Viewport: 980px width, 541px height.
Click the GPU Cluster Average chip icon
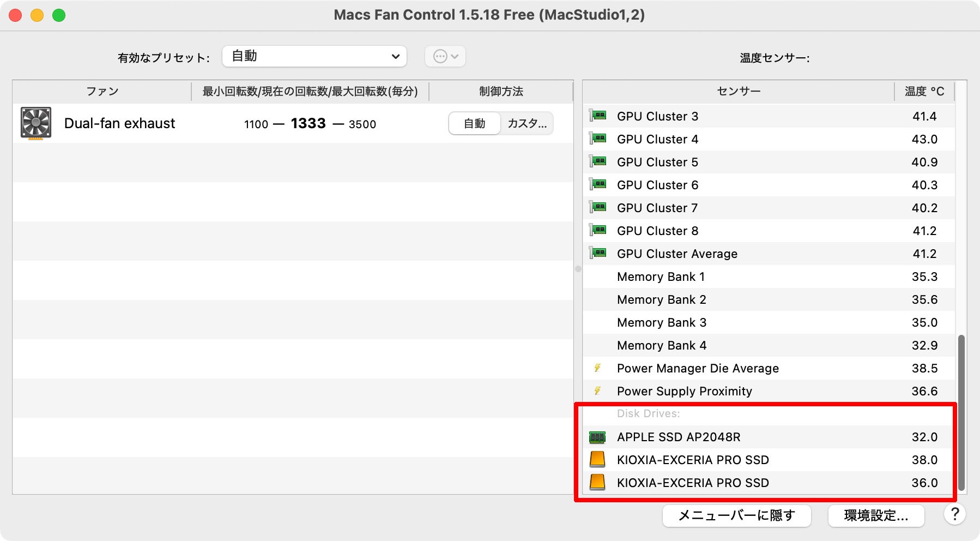598,253
